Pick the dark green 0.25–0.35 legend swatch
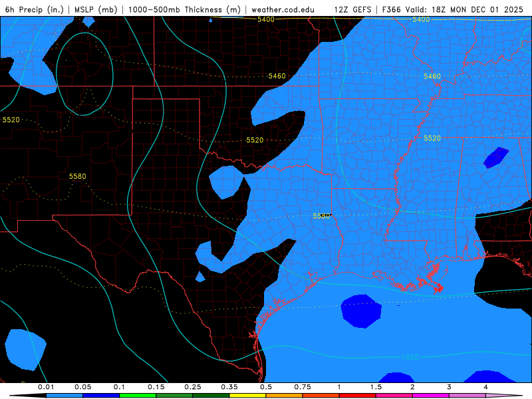This screenshot has height=399, width=532. point(211,396)
